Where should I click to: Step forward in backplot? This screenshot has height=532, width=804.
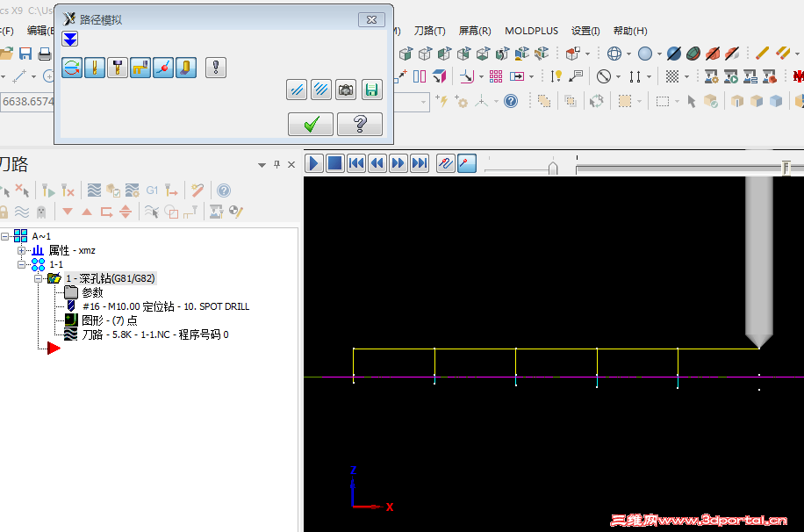click(x=398, y=163)
